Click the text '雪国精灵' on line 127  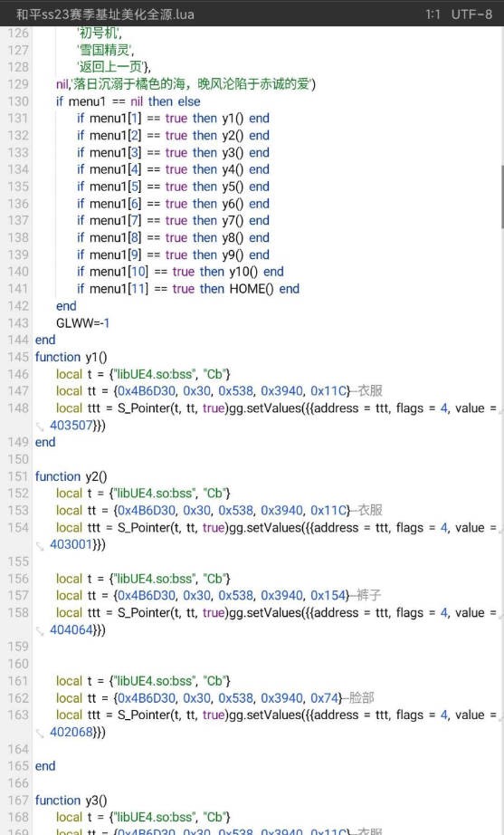tap(105, 50)
